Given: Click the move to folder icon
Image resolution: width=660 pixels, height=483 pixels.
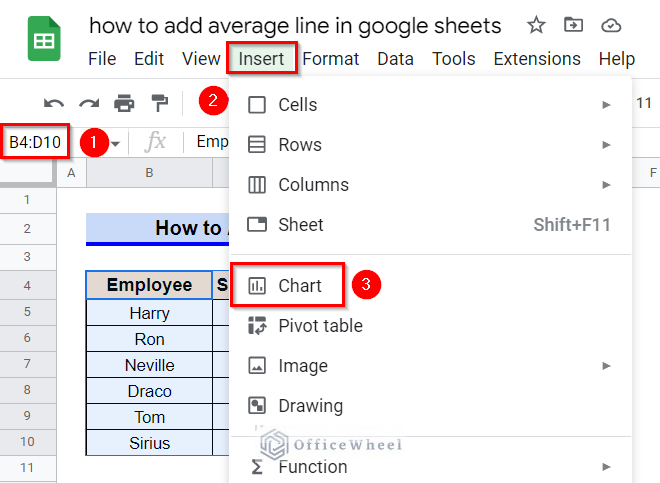Looking at the screenshot, I should (x=573, y=25).
